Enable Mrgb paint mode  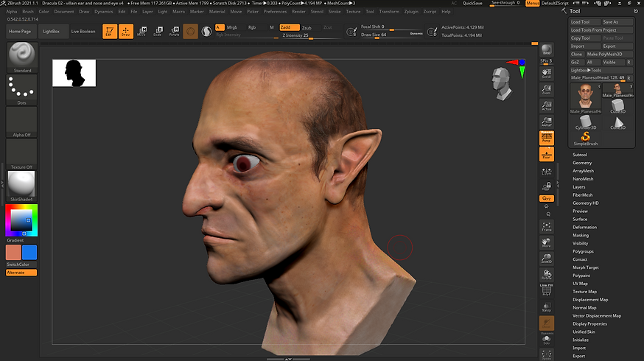[232, 27]
